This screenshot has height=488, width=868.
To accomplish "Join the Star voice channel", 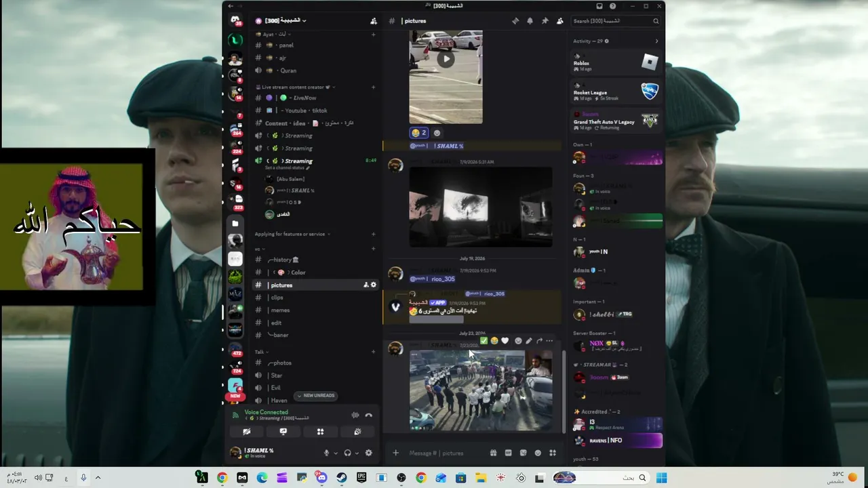I will 315,375.
